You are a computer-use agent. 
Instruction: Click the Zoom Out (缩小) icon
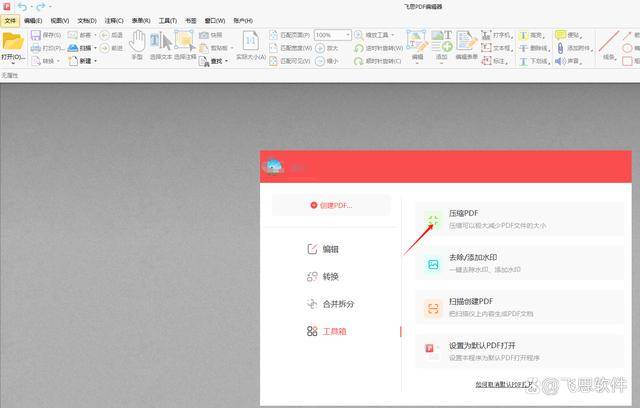pos(320,61)
